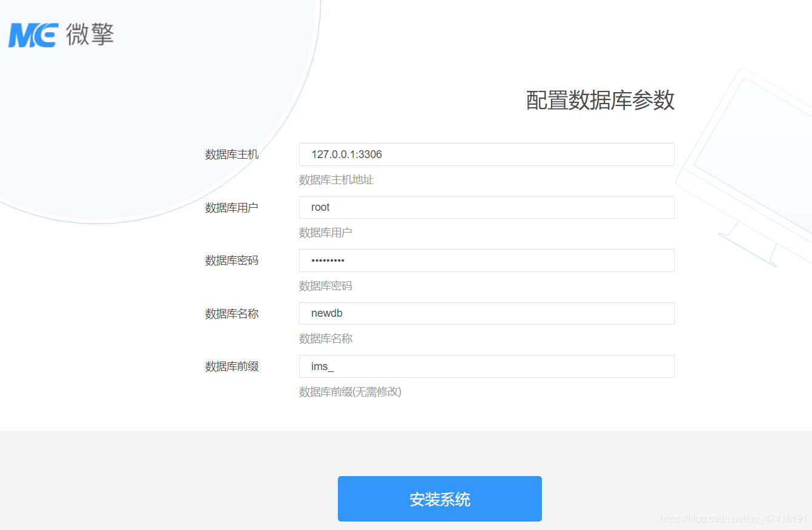Click the 数据库前缀 field label
The height and width of the screenshot is (530, 812).
coord(232,366)
